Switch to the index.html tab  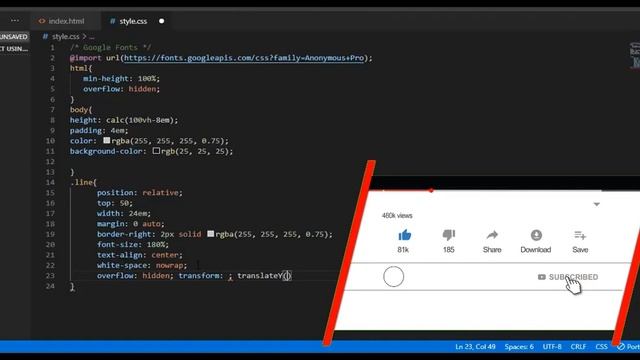[61, 21]
